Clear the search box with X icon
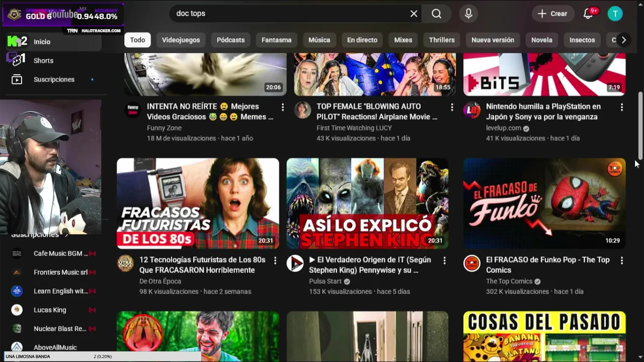Viewport: 644px width, 362px height. 414,14
